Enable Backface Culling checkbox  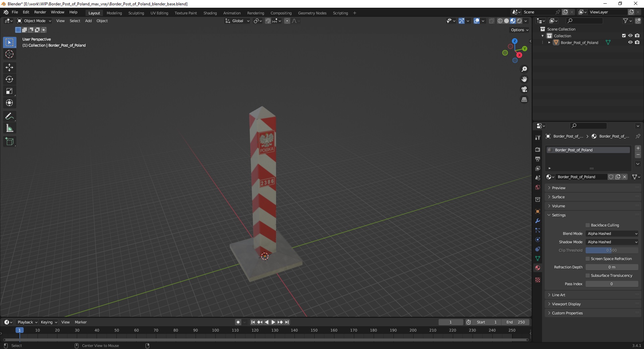click(x=588, y=225)
